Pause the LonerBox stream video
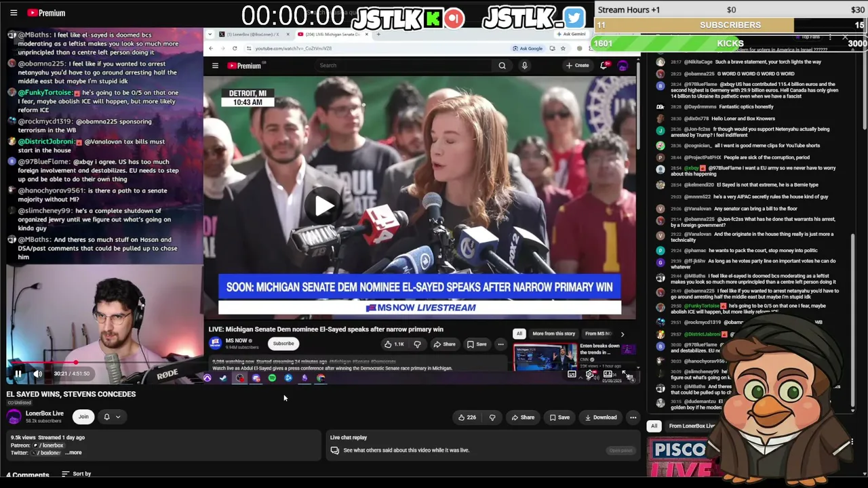Viewport: 868px width, 488px height. click(x=18, y=373)
